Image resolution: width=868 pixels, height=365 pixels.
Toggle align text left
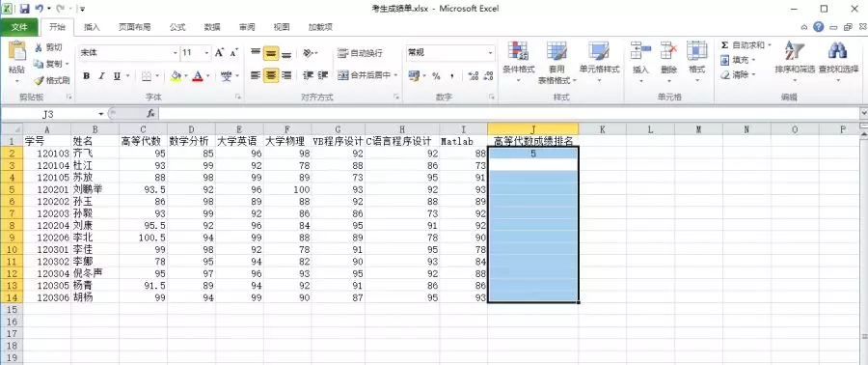click(256, 75)
